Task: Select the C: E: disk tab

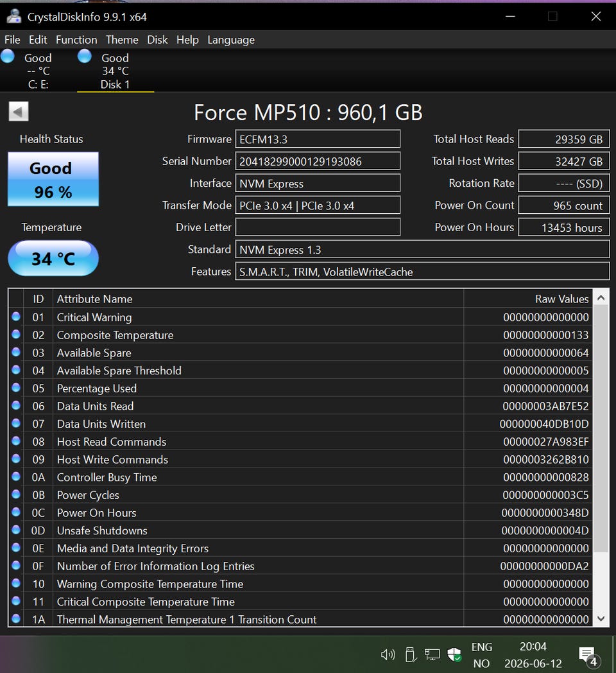Action: (x=38, y=71)
